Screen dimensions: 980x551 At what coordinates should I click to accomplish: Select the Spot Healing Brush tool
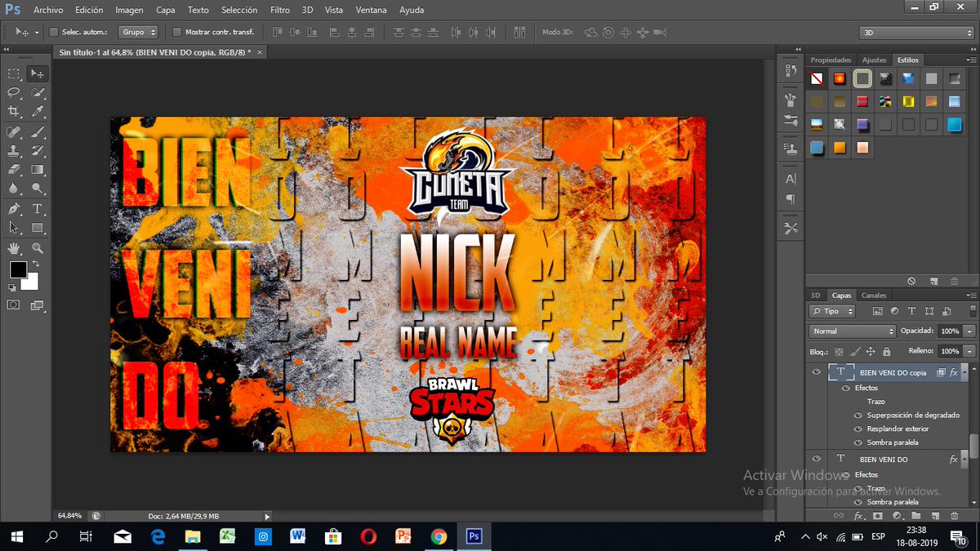(x=14, y=132)
